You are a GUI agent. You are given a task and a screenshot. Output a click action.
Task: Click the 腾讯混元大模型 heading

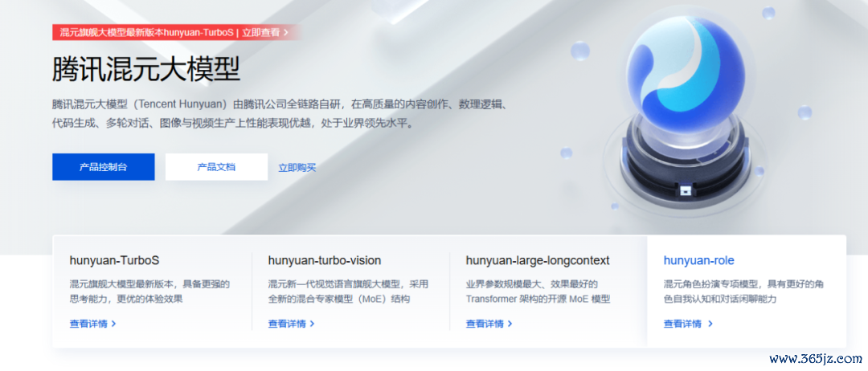point(146,70)
